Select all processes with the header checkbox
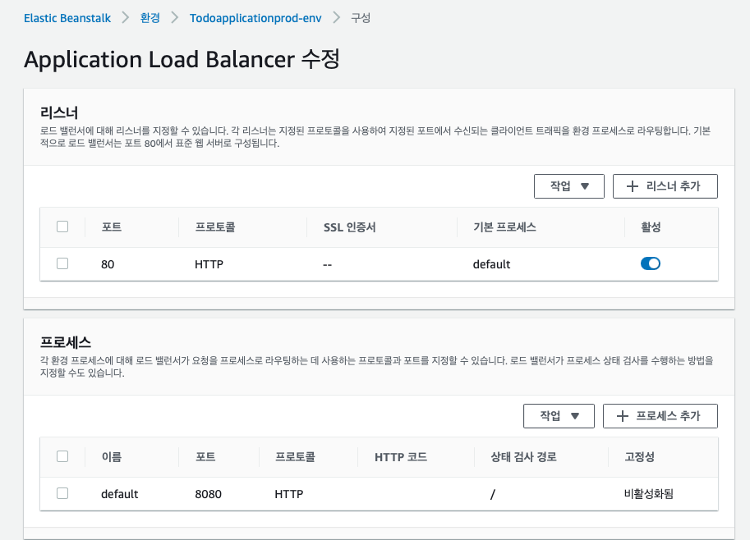 62,456
